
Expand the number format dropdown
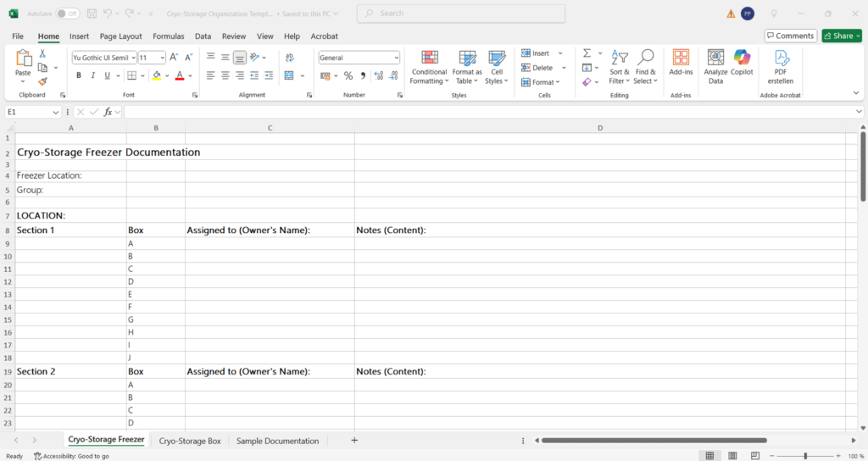(396, 58)
